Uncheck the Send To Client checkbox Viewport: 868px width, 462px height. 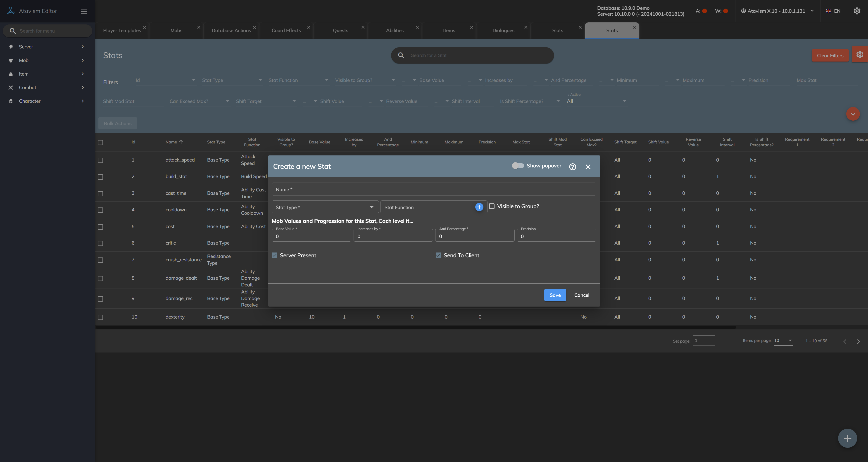438,255
